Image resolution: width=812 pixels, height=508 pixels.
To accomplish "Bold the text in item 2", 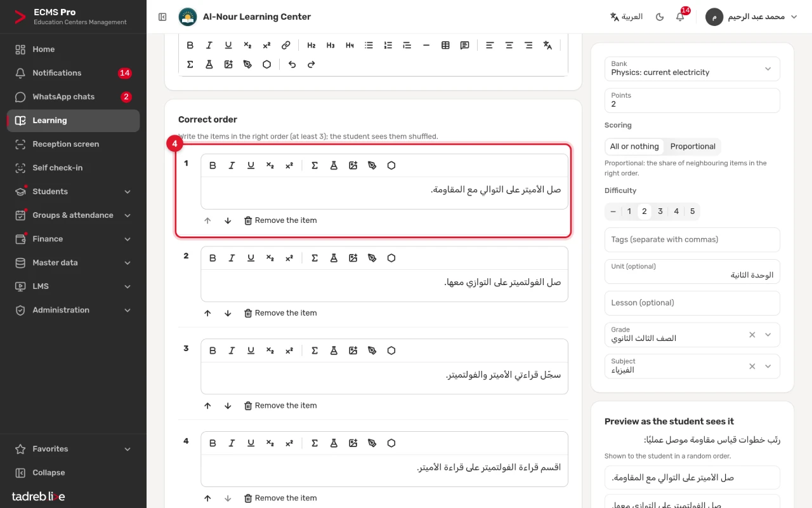I will (x=213, y=258).
